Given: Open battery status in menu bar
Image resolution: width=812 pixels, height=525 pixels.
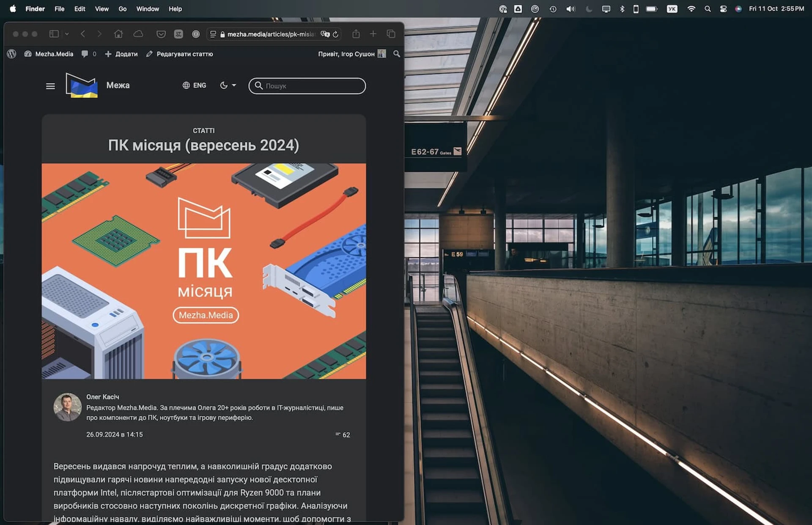Looking at the screenshot, I should (652, 9).
